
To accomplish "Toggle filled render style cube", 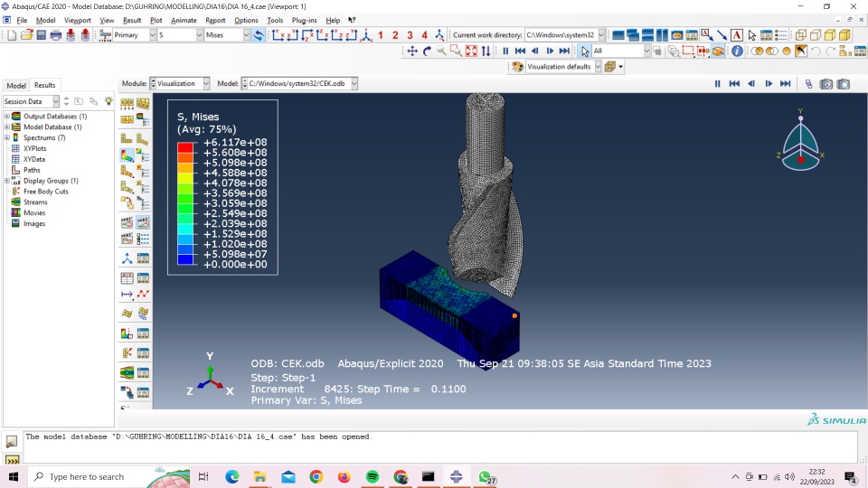I will coord(830,35).
